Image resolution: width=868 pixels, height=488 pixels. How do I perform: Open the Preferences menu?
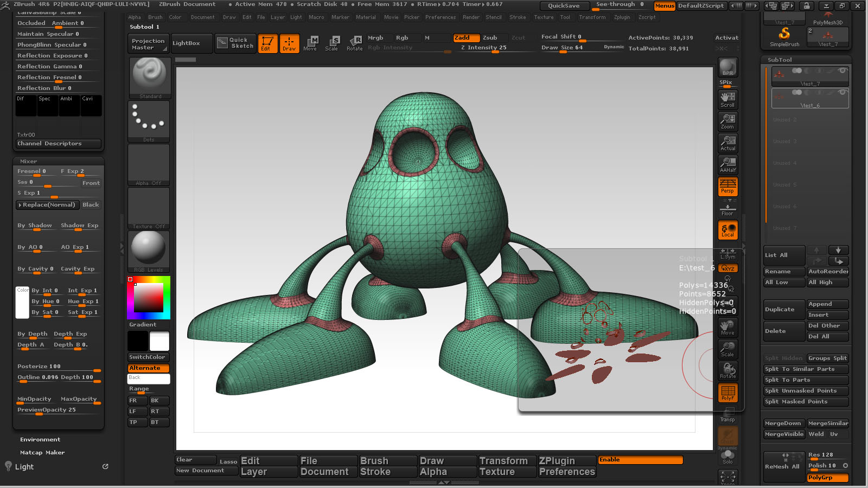point(441,17)
